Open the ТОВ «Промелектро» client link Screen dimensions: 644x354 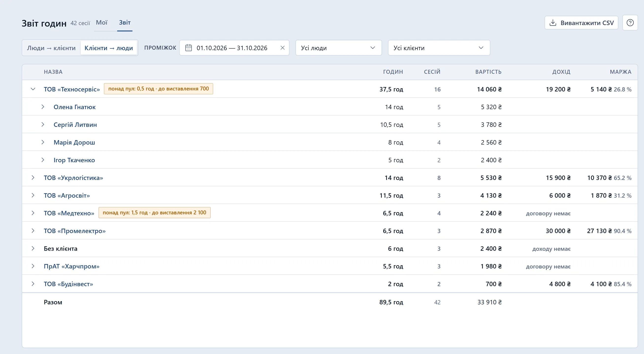75,231
